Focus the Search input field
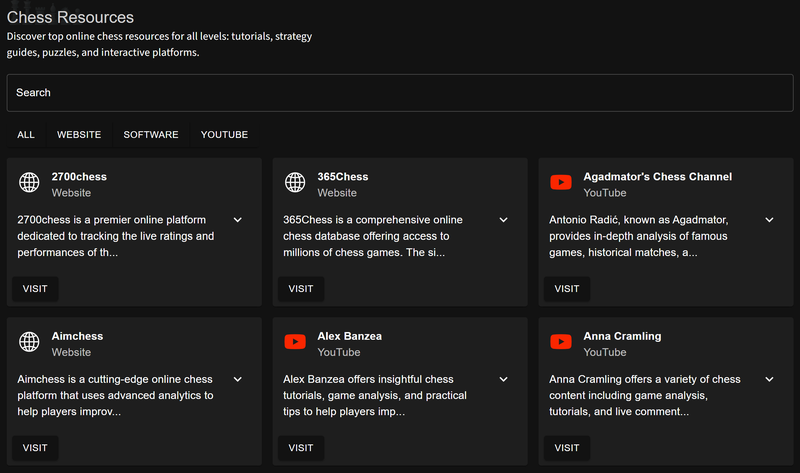The height and width of the screenshot is (473, 800). (x=400, y=93)
